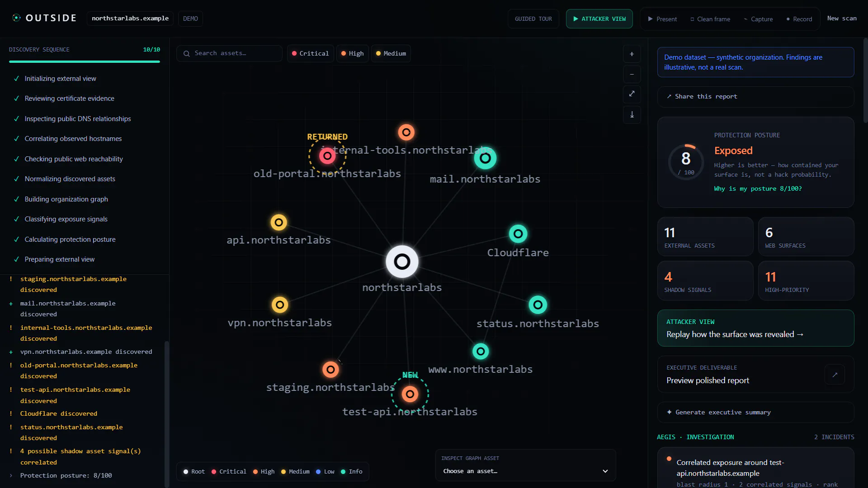
Task: Toggle Clean frame mode
Action: [x=710, y=19]
